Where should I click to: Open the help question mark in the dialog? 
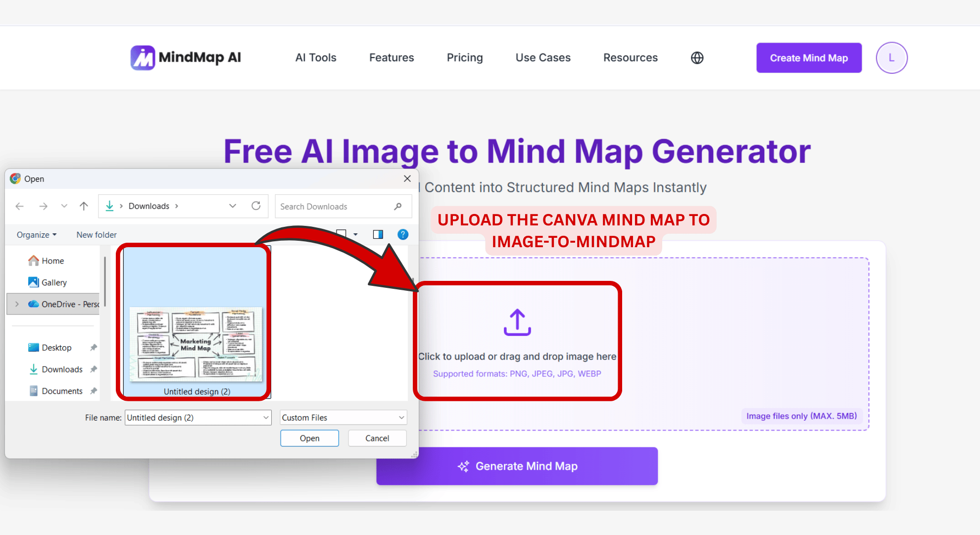[403, 234]
